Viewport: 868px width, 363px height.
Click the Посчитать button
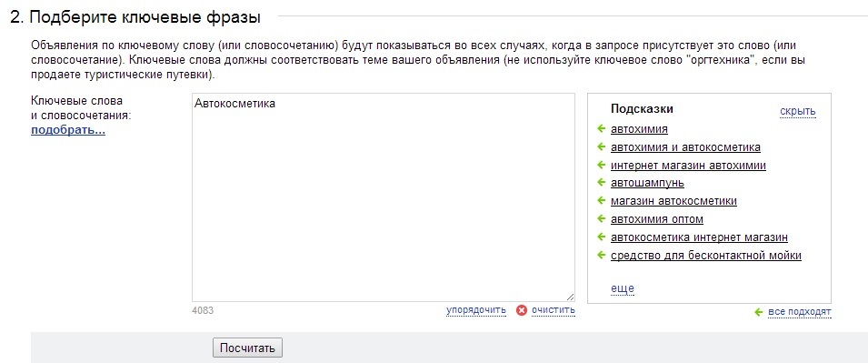point(247,348)
